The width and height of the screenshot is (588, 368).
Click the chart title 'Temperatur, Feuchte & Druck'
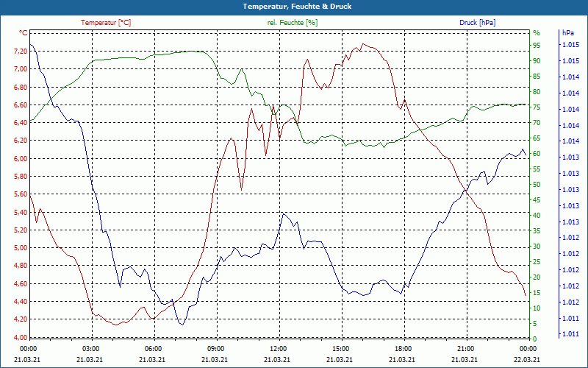[x=297, y=7]
